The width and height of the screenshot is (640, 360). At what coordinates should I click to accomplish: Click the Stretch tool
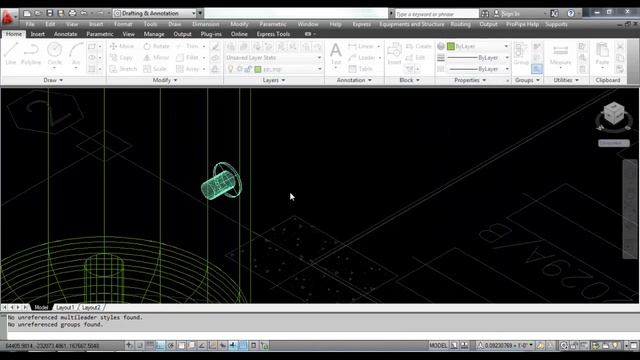tap(124, 69)
